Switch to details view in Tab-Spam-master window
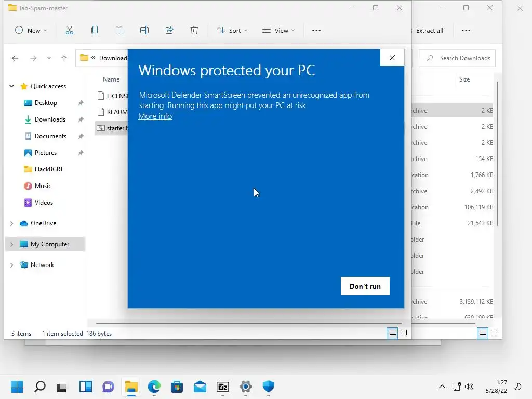 [x=393, y=334]
